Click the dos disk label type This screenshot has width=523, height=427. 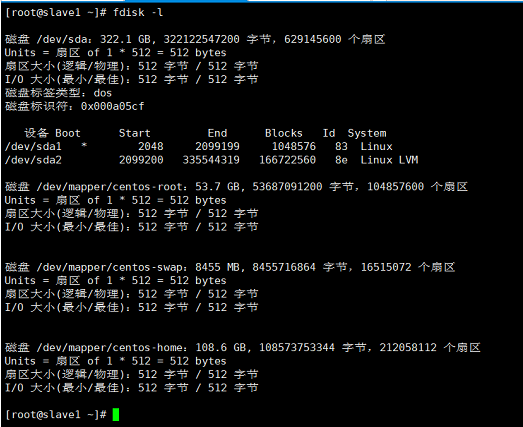coord(102,93)
